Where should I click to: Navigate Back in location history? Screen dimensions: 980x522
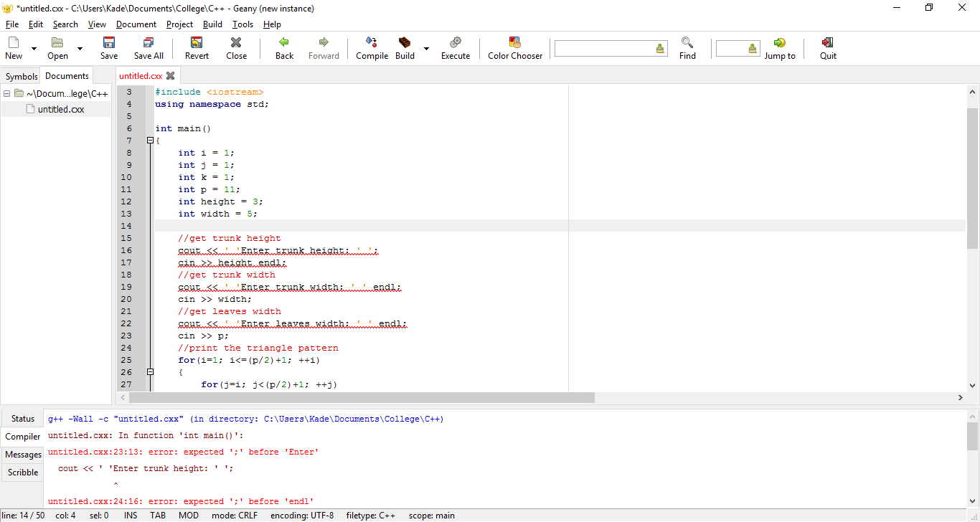point(283,48)
